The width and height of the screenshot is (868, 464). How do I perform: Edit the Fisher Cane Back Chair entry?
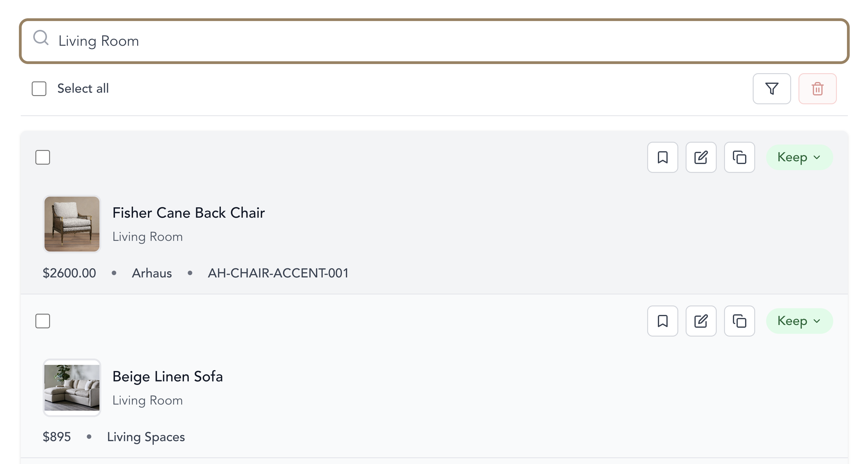[x=701, y=157]
